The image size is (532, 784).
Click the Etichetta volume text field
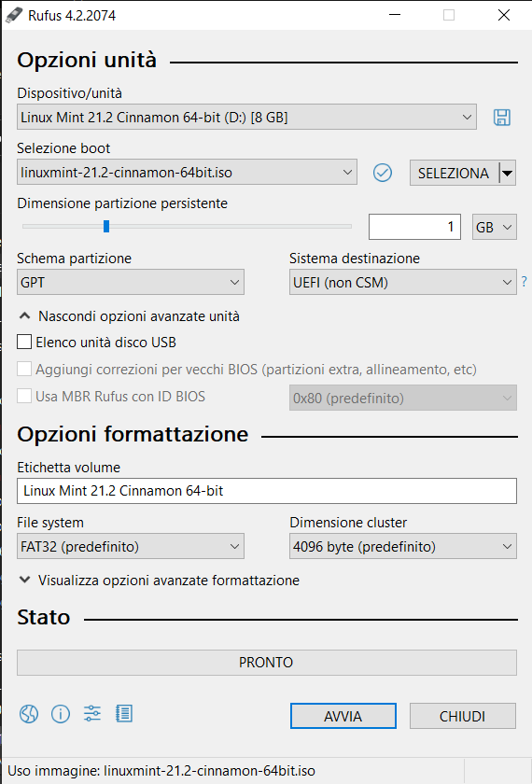pos(267,491)
